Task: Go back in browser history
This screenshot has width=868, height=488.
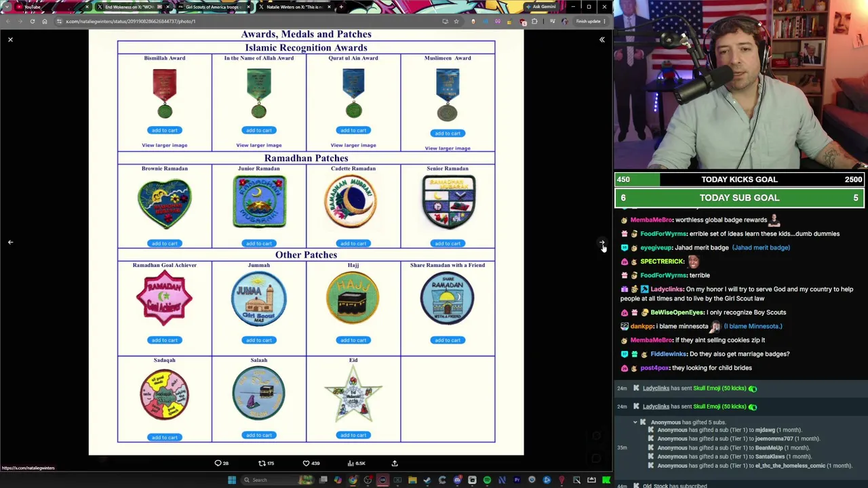Action: click(7, 21)
